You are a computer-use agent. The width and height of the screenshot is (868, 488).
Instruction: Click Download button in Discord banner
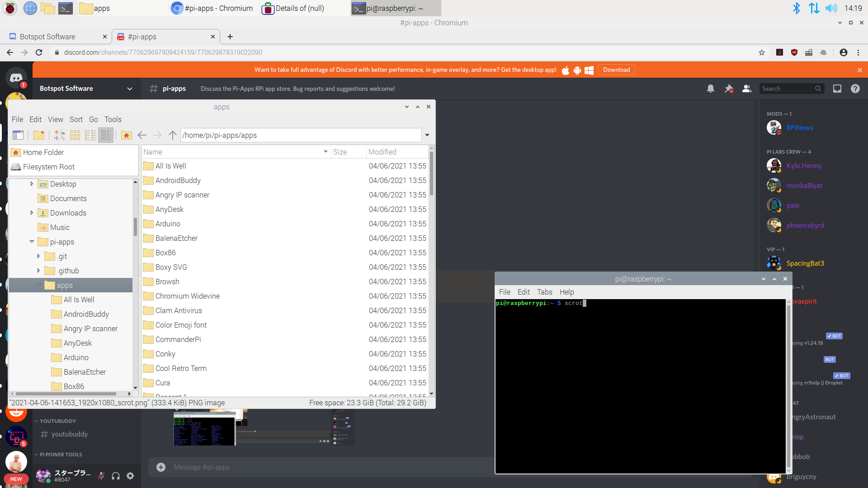point(617,70)
